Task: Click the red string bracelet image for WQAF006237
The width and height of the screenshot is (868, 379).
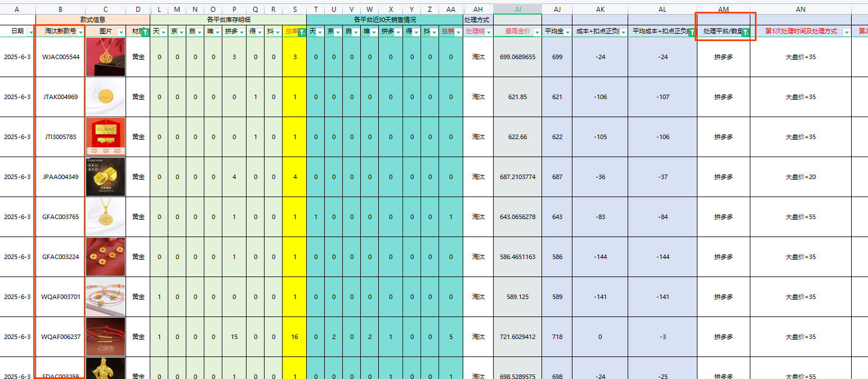Action: 105,337
